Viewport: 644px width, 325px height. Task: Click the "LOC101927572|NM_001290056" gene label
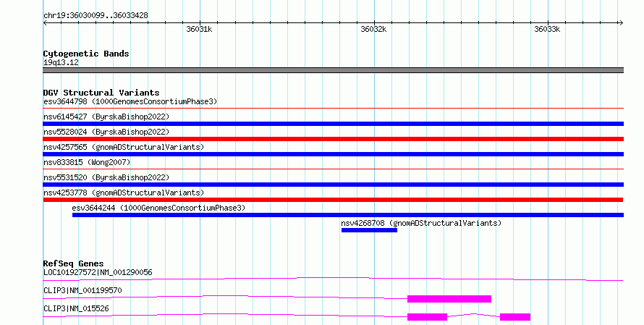click(x=98, y=272)
